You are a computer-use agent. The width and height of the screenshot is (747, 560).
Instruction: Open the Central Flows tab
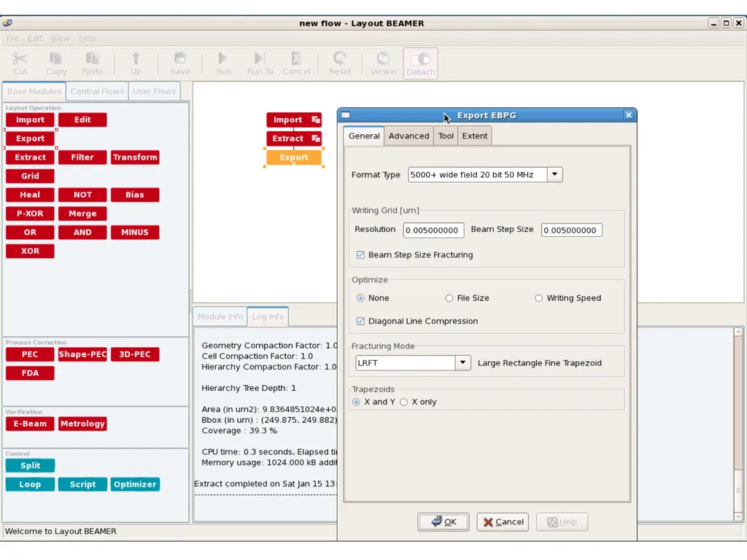(97, 91)
